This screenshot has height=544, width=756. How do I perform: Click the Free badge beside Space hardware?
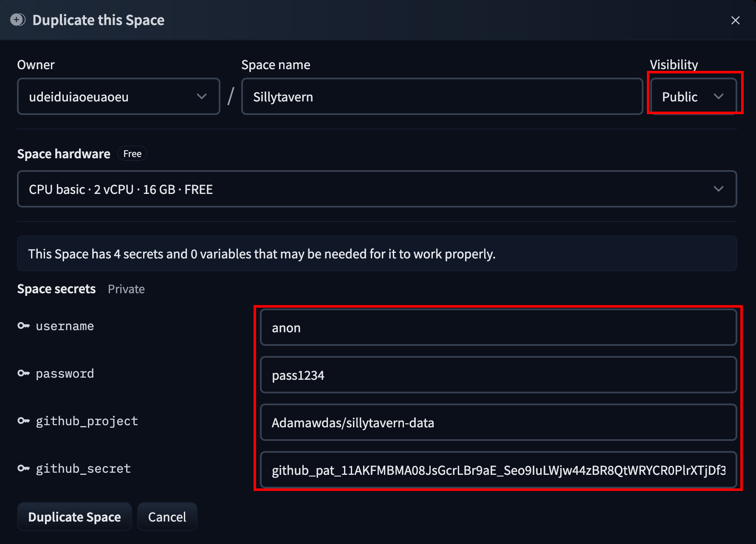pos(132,154)
